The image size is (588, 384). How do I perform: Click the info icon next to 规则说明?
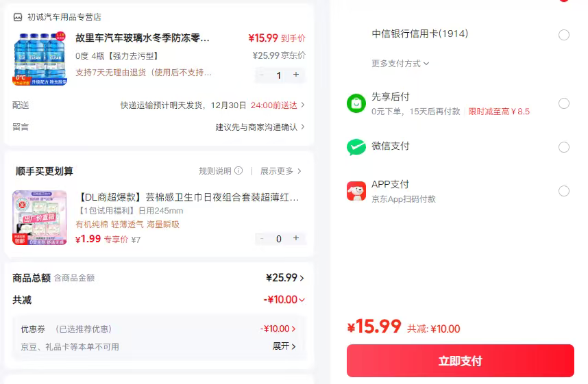[x=238, y=171]
